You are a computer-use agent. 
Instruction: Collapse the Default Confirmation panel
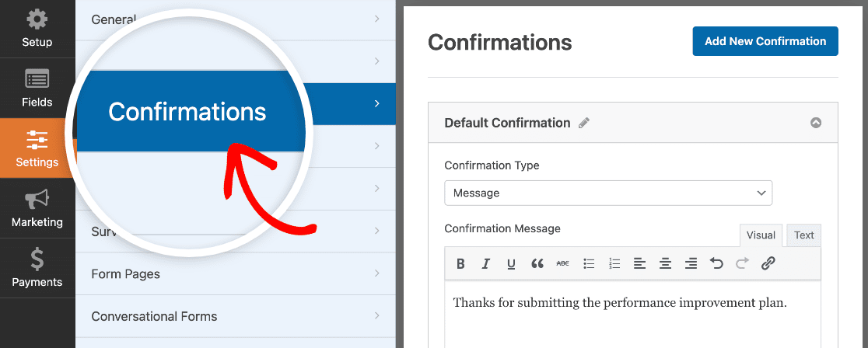(x=815, y=123)
